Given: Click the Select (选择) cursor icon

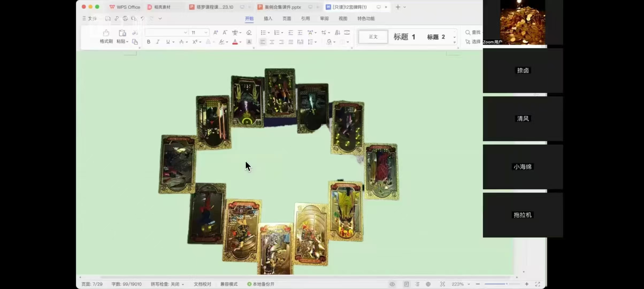Looking at the screenshot, I should pyautogui.click(x=468, y=42).
